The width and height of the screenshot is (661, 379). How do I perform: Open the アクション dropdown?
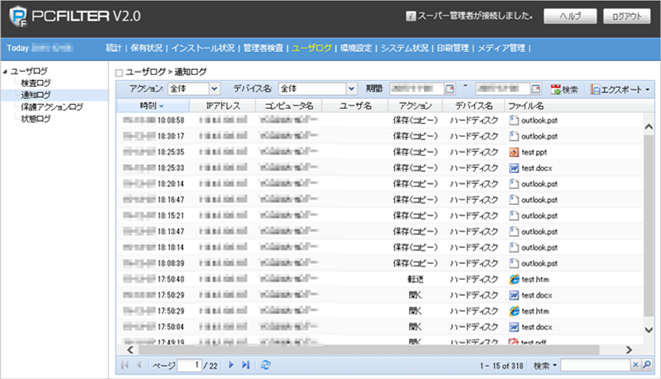coord(215,89)
